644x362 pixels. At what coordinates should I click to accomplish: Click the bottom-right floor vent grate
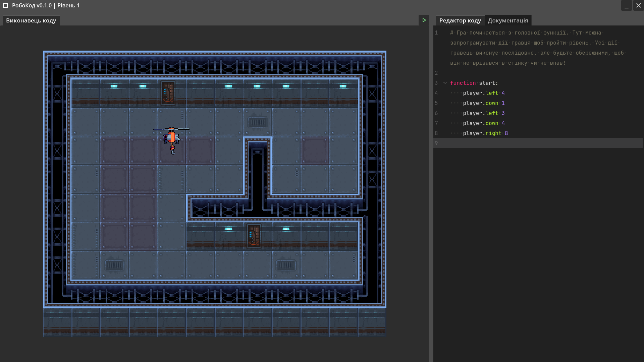click(286, 265)
